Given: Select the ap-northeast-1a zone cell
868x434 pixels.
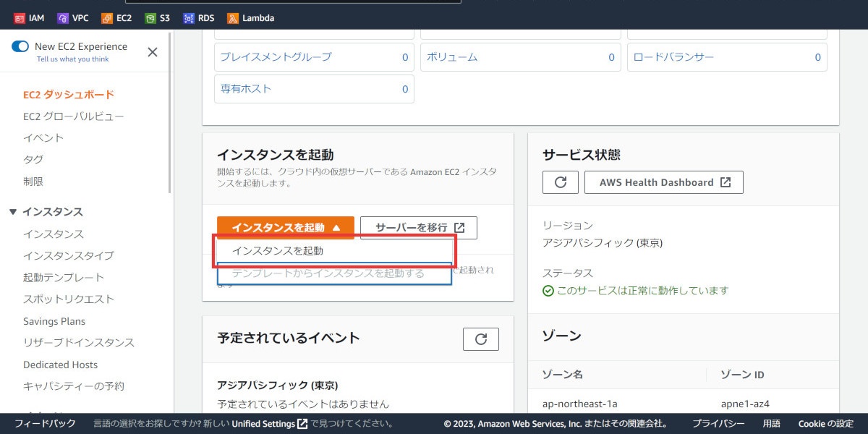Looking at the screenshot, I should (580, 404).
